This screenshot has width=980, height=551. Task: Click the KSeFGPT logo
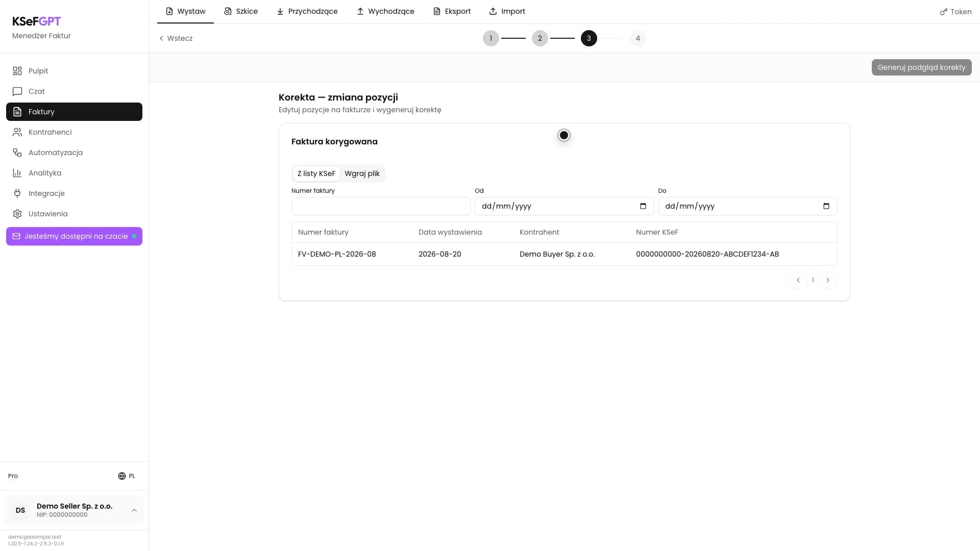37,21
